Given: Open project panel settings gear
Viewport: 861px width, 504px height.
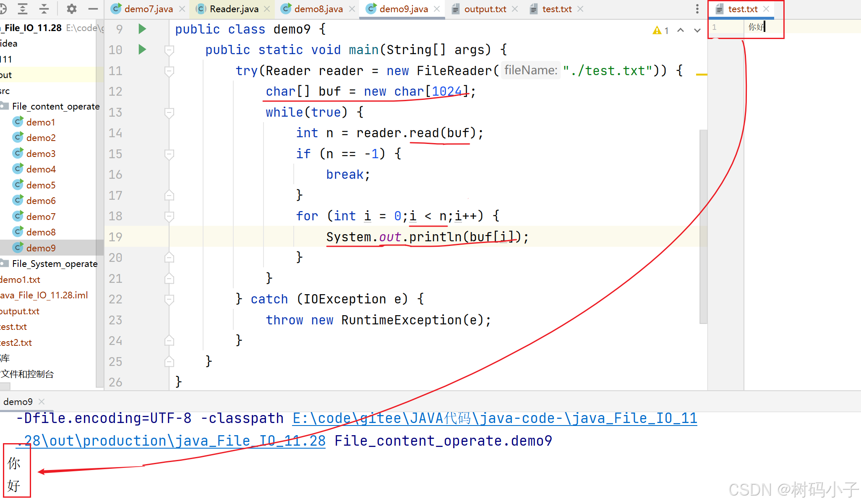Looking at the screenshot, I should 72,9.
